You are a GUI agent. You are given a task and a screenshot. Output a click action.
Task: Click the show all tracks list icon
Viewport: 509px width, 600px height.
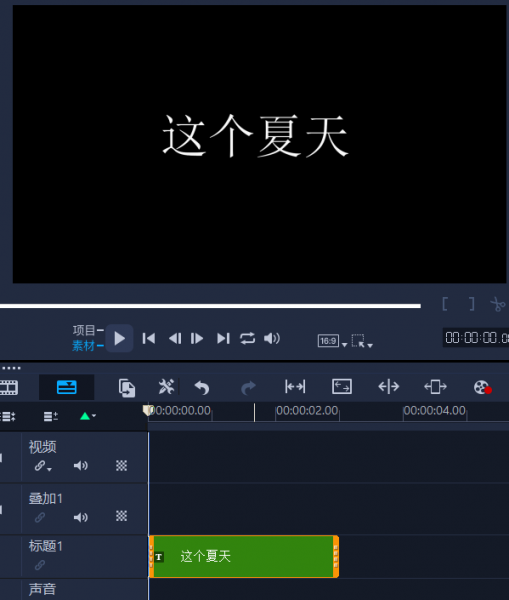pyautogui.click(x=8, y=416)
